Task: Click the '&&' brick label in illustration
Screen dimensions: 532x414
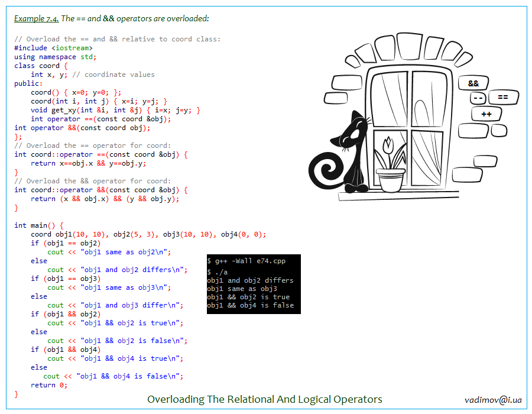Action: click(x=473, y=83)
